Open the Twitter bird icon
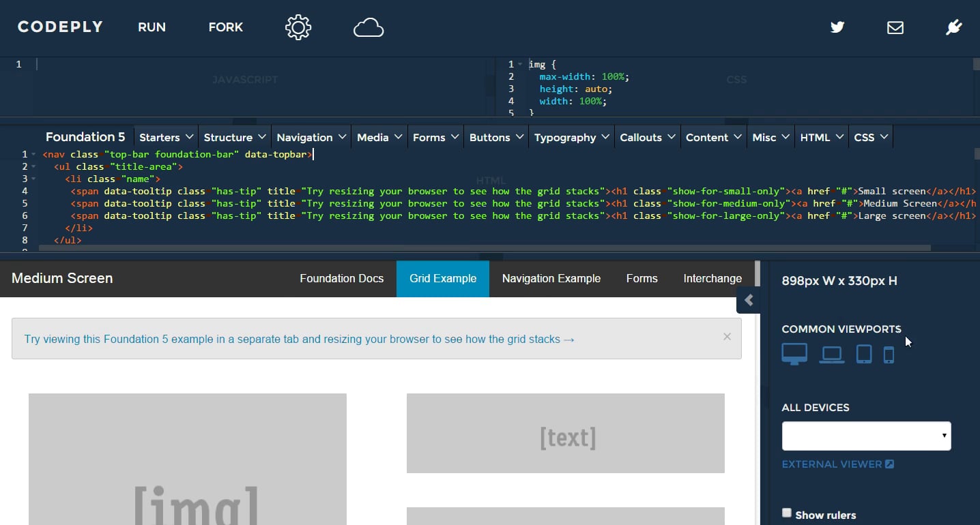This screenshot has height=525, width=980. coord(837,27)
